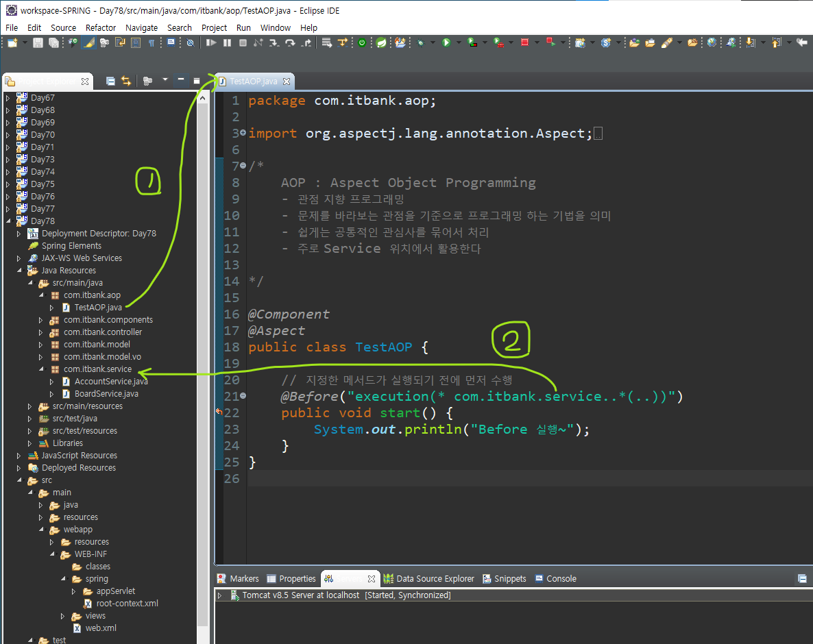Image resolution: width=813 pixels, height=644 pixels.
Task: Click the Open Task folder icon
Action: tap(650, 43)
